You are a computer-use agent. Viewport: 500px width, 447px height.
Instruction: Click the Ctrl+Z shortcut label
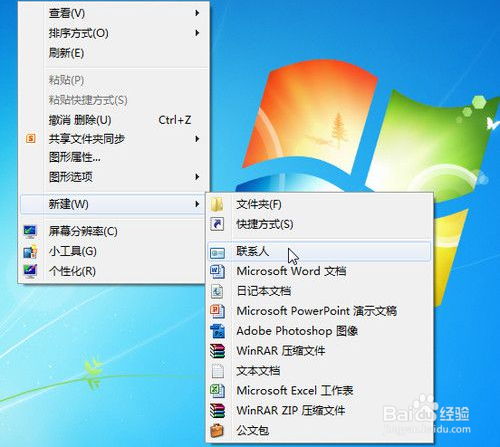175,120
